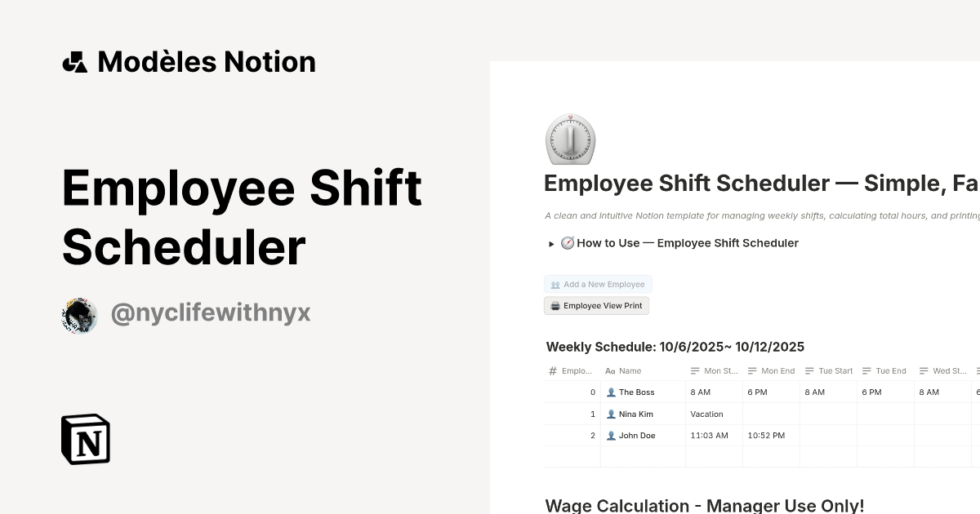Select the # icon on the Employee column
The width and height of the screenshot is (980, 514).
[552, 370]
